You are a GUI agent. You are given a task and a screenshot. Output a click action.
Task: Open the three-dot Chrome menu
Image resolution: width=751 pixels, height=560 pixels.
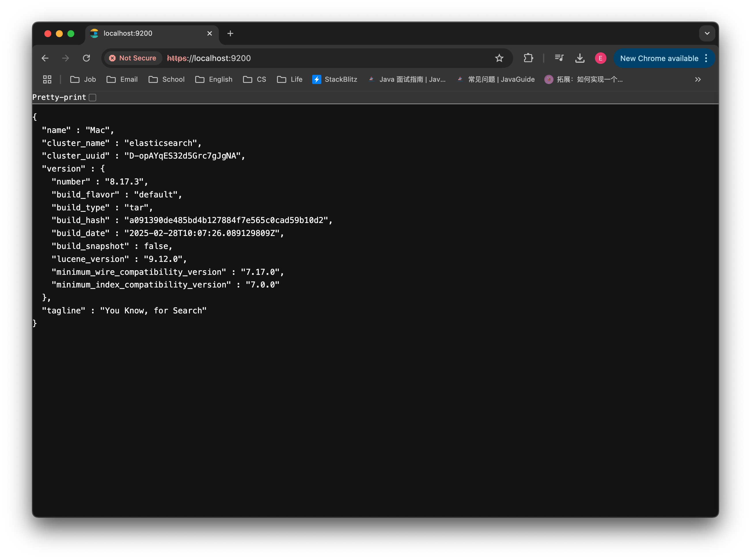click(x=706, y=58)
